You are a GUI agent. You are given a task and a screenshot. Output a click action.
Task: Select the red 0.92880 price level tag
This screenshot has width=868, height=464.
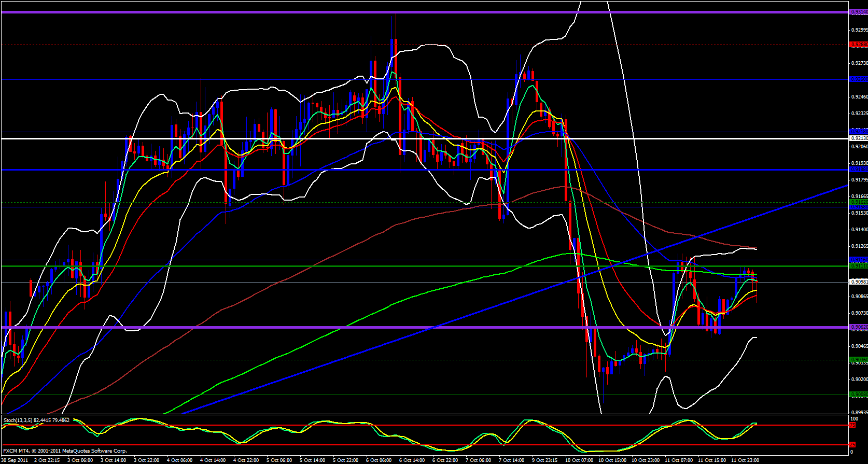[858, 45]
